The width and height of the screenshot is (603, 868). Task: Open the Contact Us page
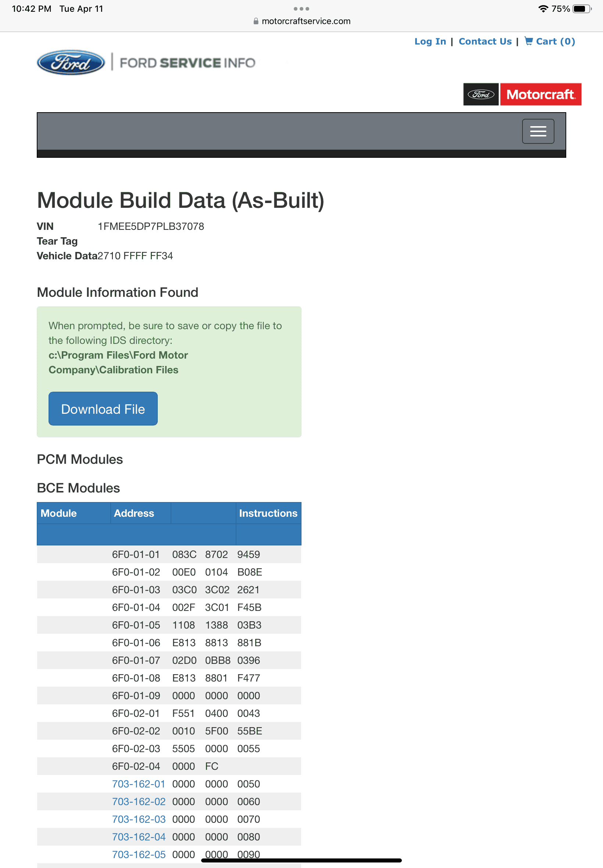click(485, 41)
